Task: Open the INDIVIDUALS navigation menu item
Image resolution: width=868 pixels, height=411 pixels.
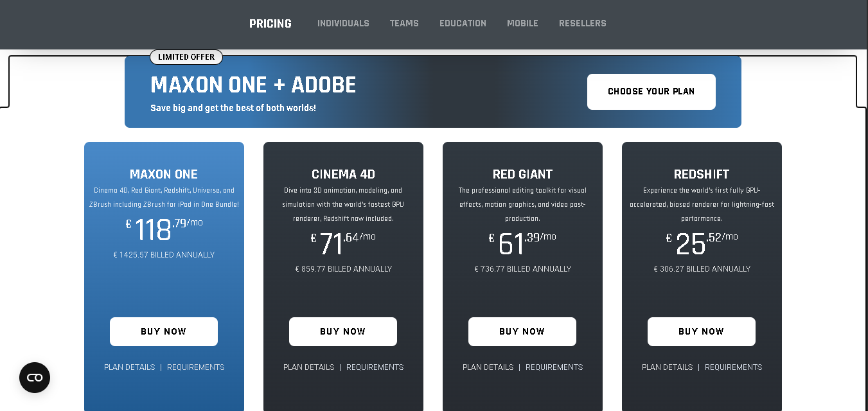Action: pos(343,23)
